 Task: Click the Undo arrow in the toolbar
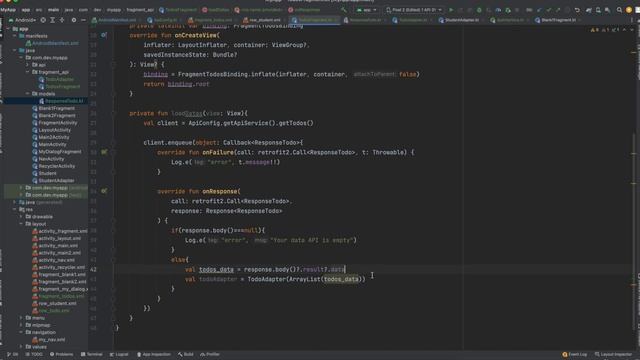click(577, 10)
